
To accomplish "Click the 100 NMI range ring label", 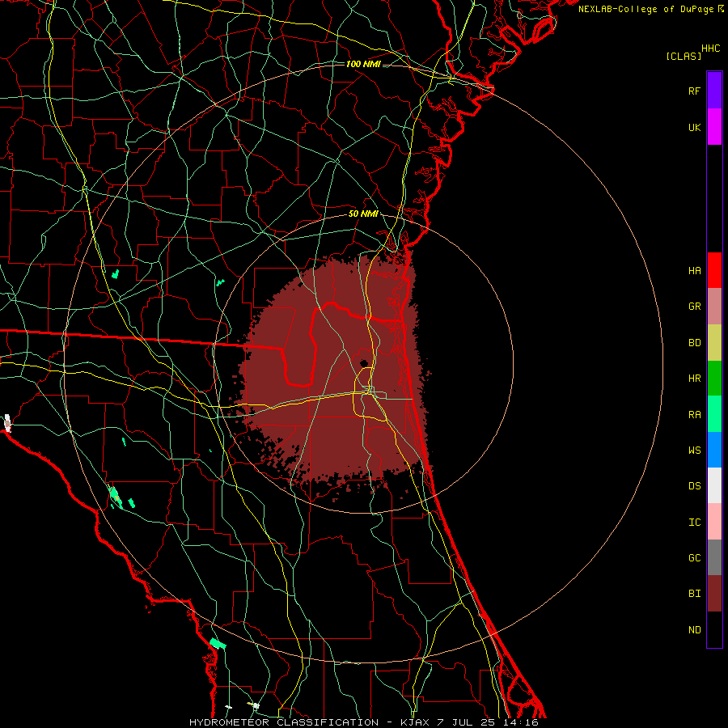I will (x=363, y=64).
